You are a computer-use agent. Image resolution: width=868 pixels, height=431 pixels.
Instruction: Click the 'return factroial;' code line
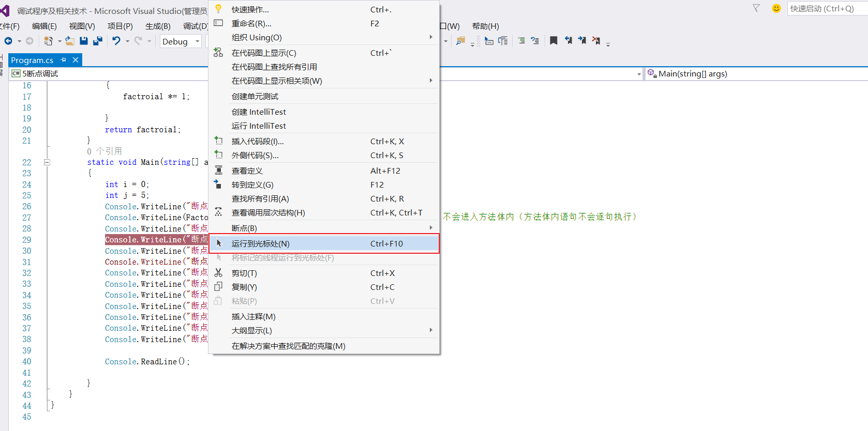143,130
